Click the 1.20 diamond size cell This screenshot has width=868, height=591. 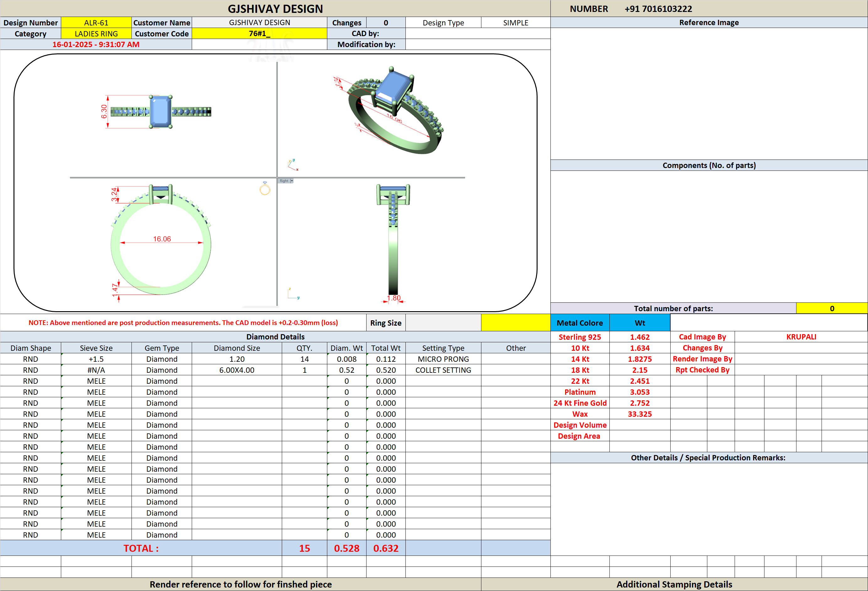point(237,359)
